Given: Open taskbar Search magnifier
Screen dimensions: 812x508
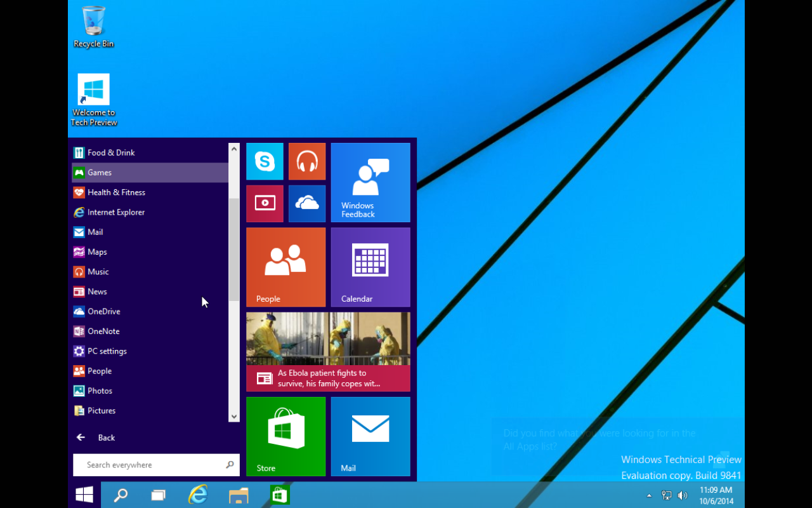Looking at the screenshot, I should (120, 495).
